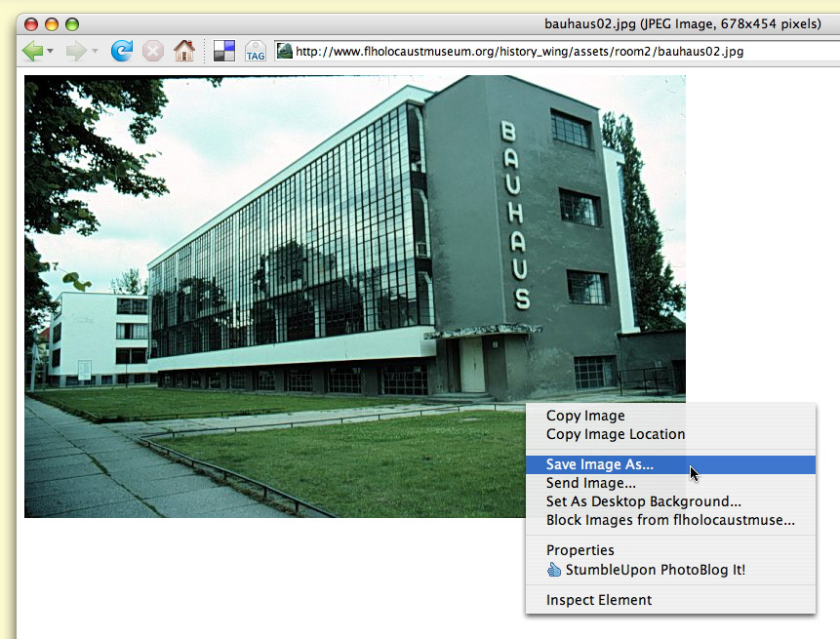Screen dimensions: 840x639
Task: Click the green Back arrow button
Action: coord(32,51)
